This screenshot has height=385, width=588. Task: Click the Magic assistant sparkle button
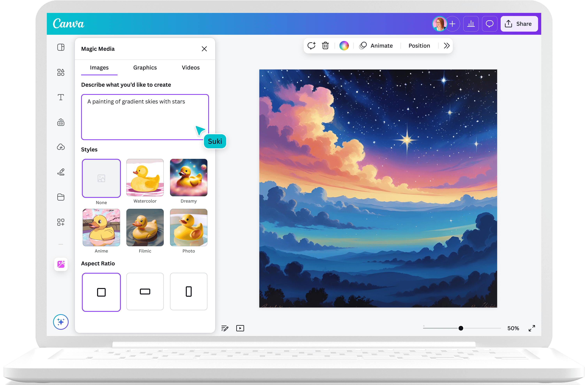pyautogui.click(x=61, y=322)
